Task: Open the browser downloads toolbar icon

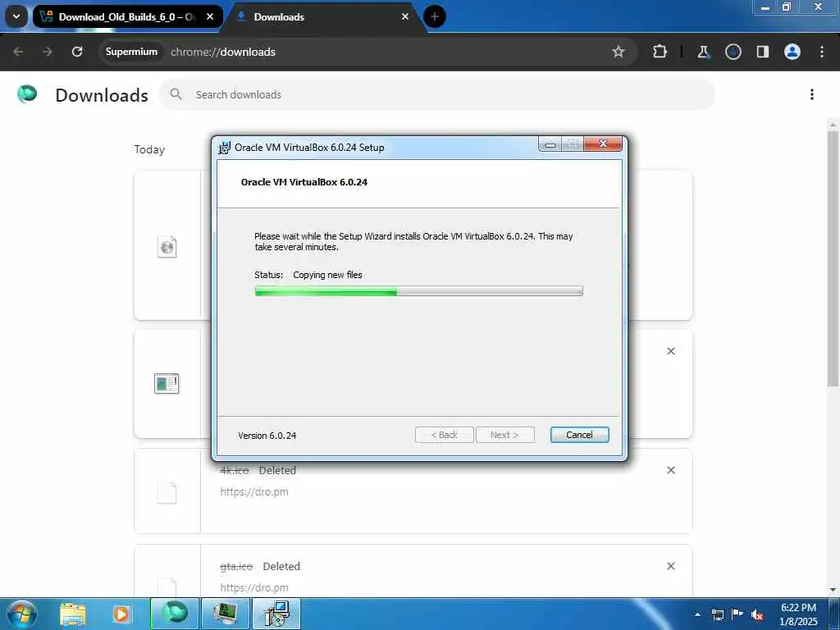Action: coord(733,52)
